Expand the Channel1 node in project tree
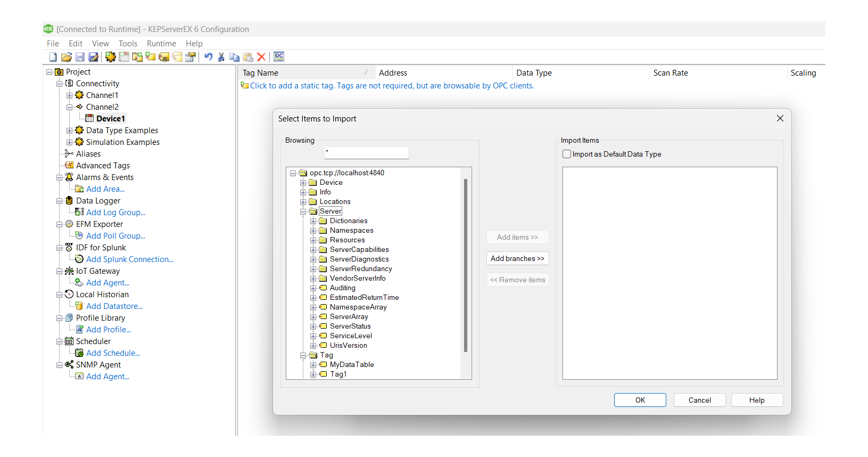Image resolution: width=868 pixels, height=457 pixels. pos(69,95)
